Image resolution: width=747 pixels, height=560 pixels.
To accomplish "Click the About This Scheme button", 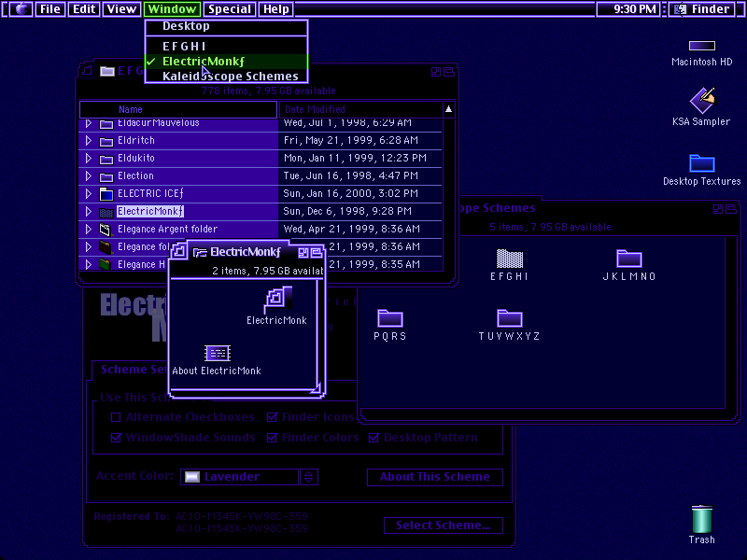I will coord(435,477).
